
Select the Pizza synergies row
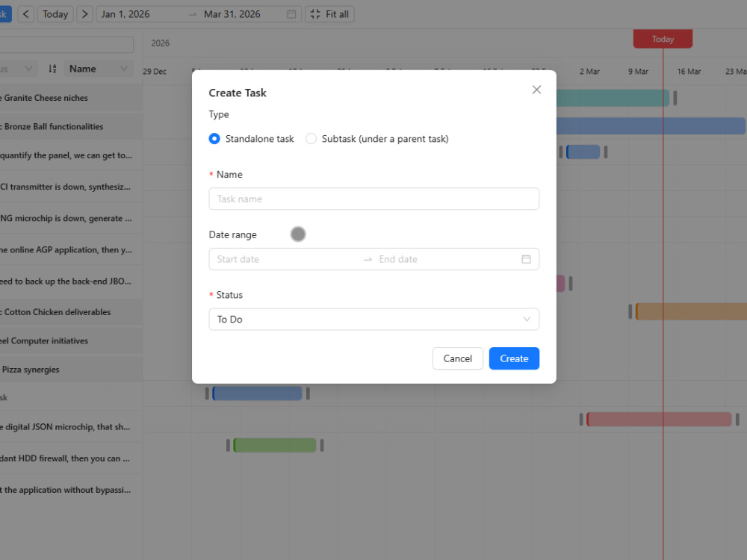[71, 369]
